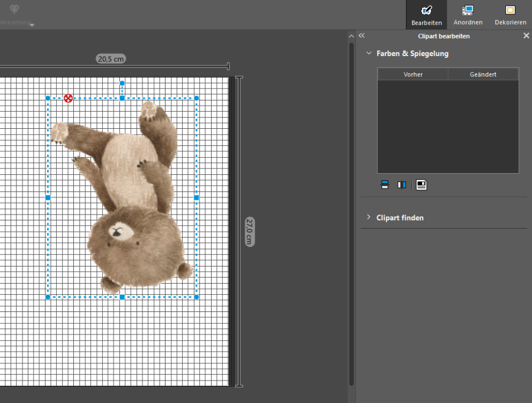Viewport: 532px width, 403px height.
Task: Click the canvas vertical scrollbar
Action: coord(351,213)
